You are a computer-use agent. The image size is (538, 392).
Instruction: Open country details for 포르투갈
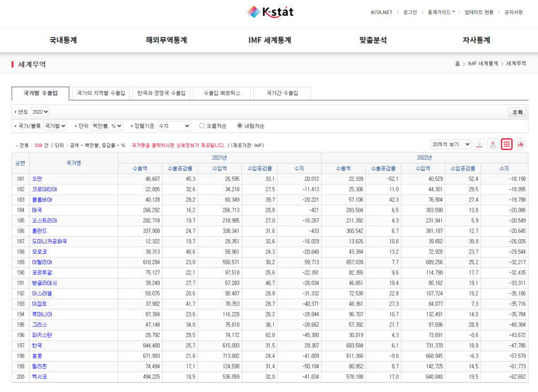[42, 273]
